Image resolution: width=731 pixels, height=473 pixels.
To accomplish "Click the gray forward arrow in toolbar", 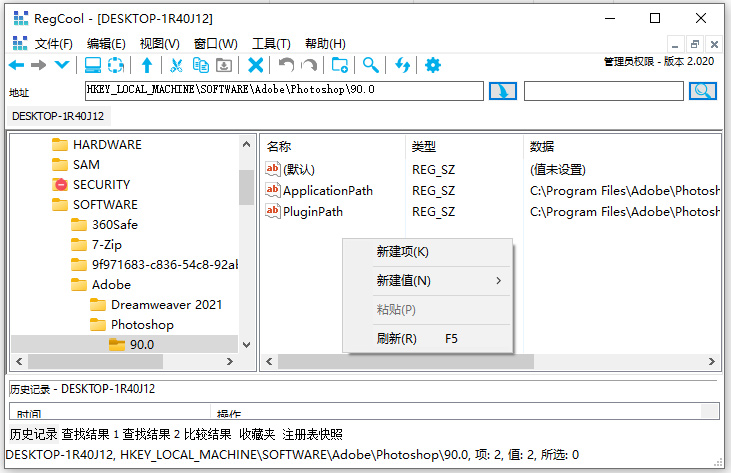I will 39,65.
